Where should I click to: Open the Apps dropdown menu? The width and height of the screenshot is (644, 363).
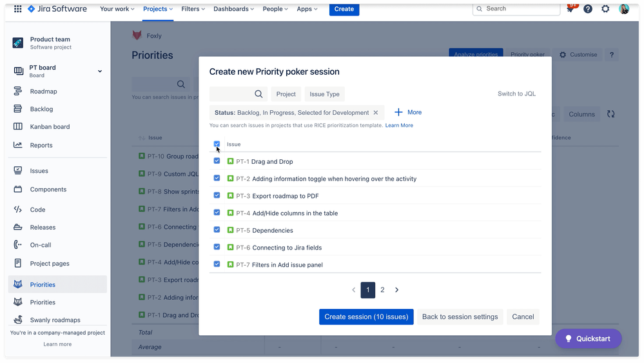307,8
